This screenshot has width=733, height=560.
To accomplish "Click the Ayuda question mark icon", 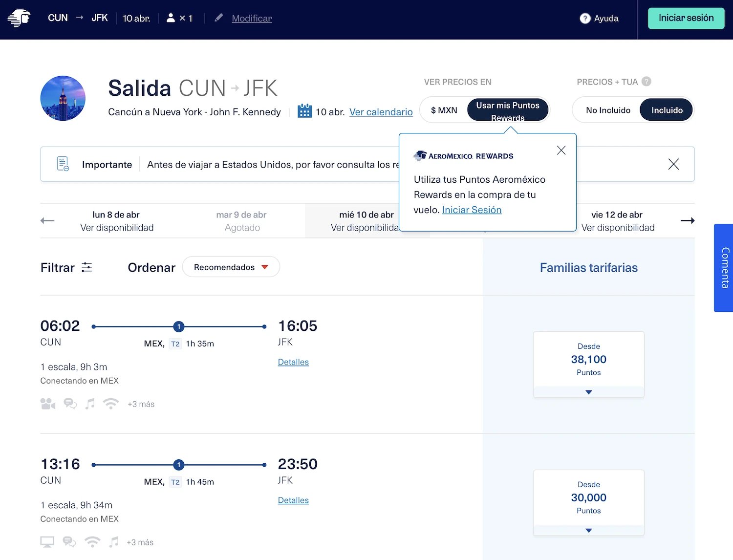I will (x=585, y=18).
